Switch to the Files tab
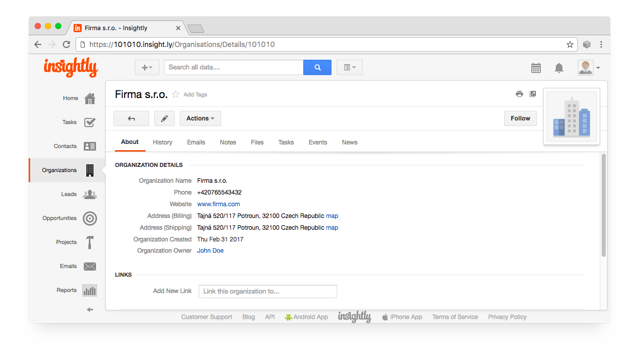The image size is (639, 364). pyautogui.click(x=257, y=142)
